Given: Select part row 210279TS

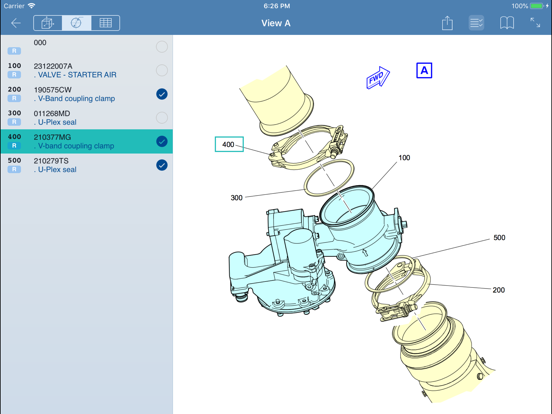Looking at the screenshot, I should tap(87, 165).
